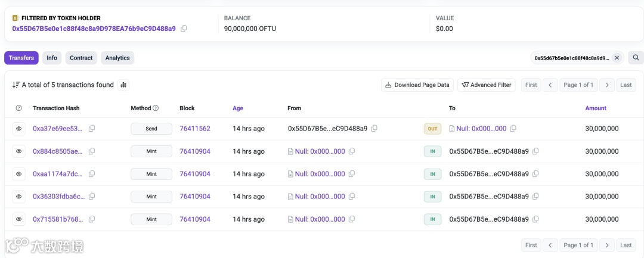Open transaction 0x715581b768 link
The width and height of the screenshot is (644, 258).
point(57,219)
